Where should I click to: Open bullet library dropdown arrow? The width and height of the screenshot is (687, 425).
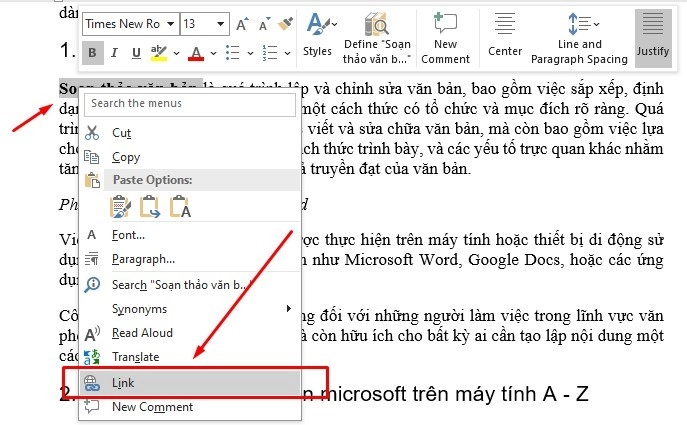click(250, 53)
